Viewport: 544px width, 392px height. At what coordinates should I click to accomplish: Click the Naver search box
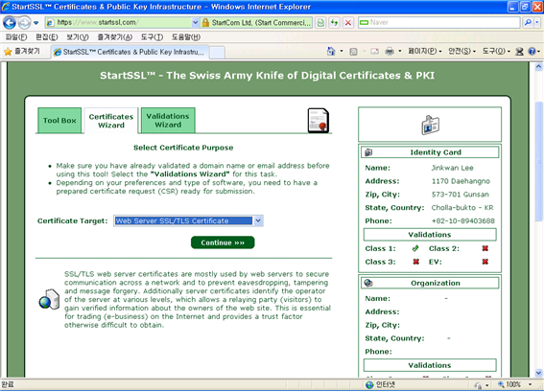click(438, 23)
